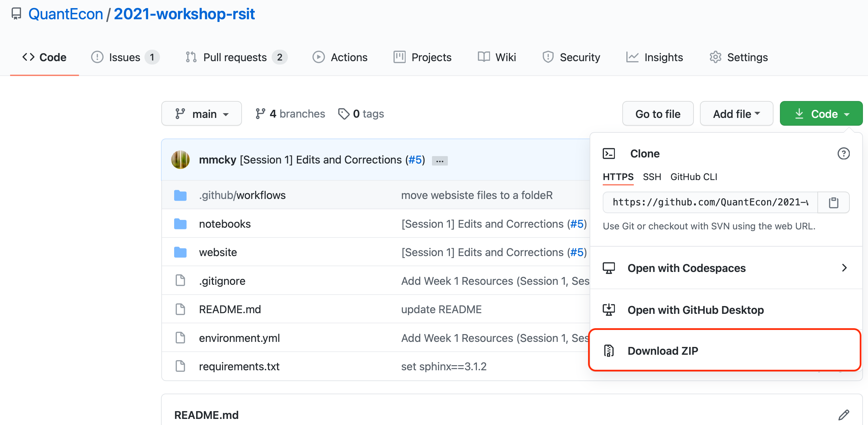This screenshot has height=425, width=868.
Task: Edit README.md with pencil icon
Action: pos(844,415)
